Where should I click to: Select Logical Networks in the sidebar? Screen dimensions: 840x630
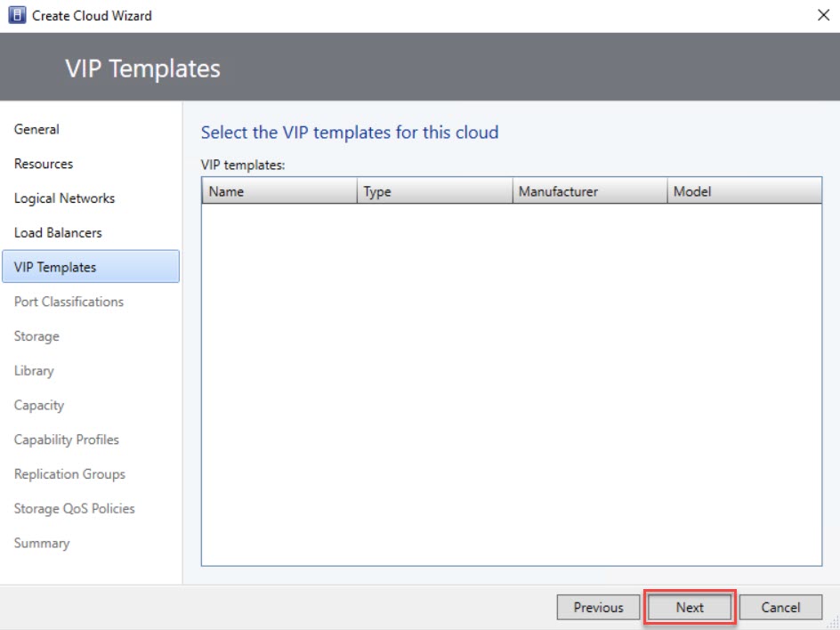[x=64, y=198]
